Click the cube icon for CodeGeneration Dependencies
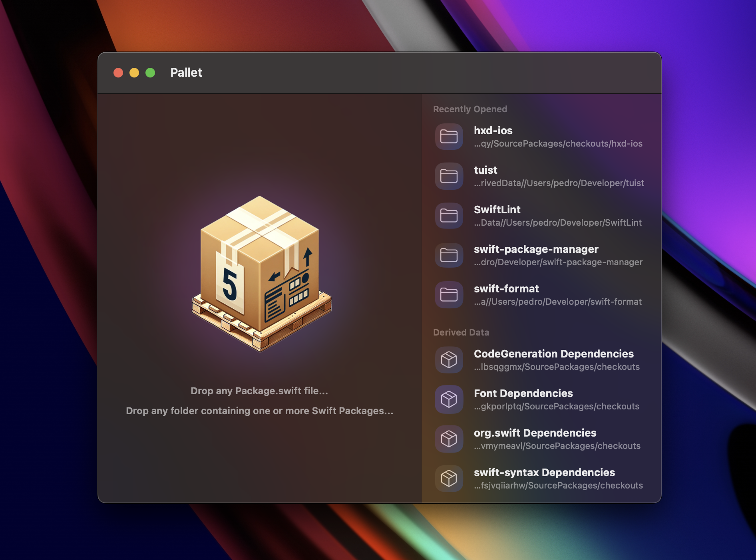 tap(449, 360)
